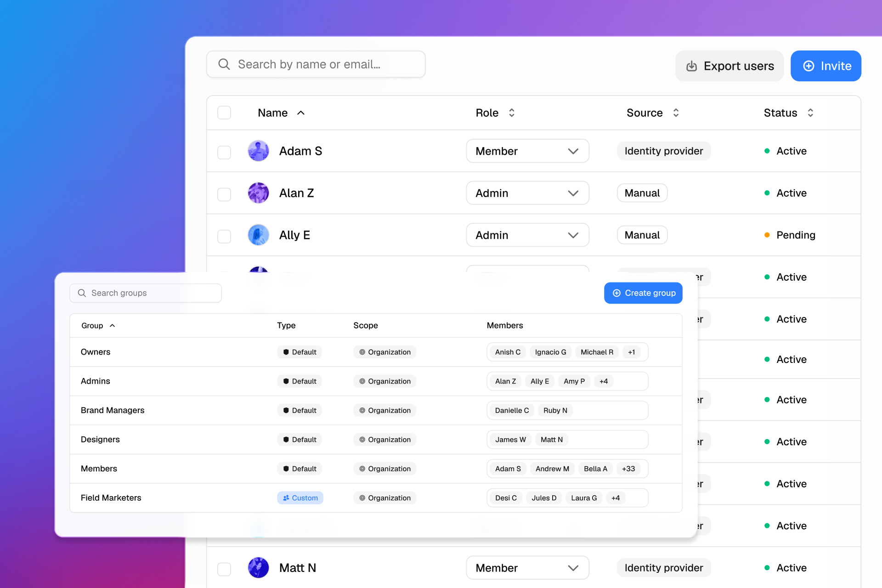Click the Invite button
Viewport: 882px width, 588px height.
pos(826,66)
